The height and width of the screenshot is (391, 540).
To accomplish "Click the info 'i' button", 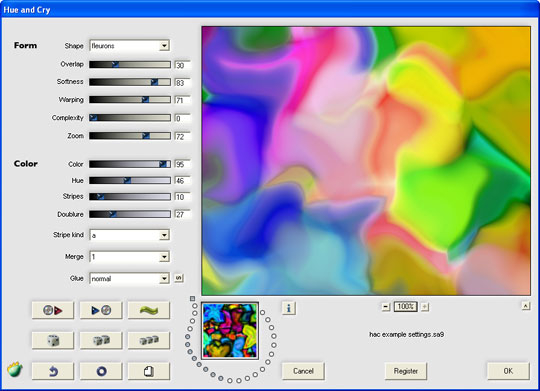I will 289,308.
